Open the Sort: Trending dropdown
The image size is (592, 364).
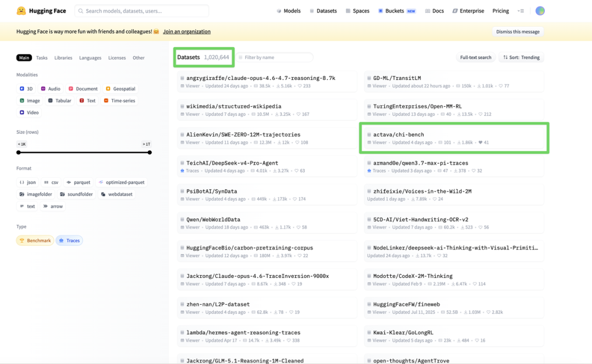(x=521, y=58)
